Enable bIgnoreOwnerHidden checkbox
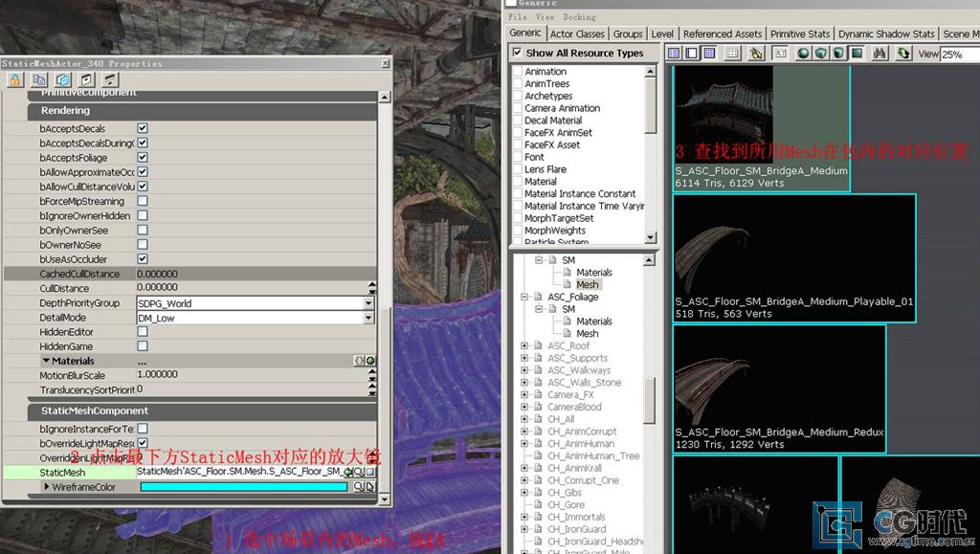 [x=143, y=215]
